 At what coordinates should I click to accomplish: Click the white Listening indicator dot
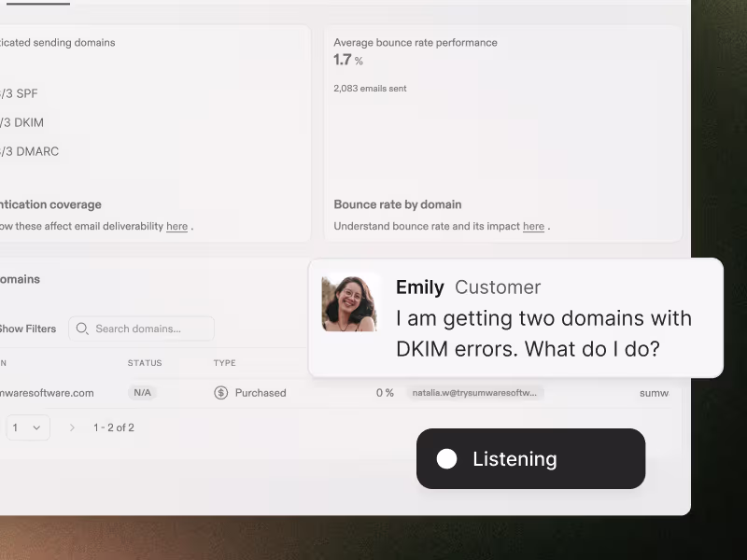tap(446, 458)
